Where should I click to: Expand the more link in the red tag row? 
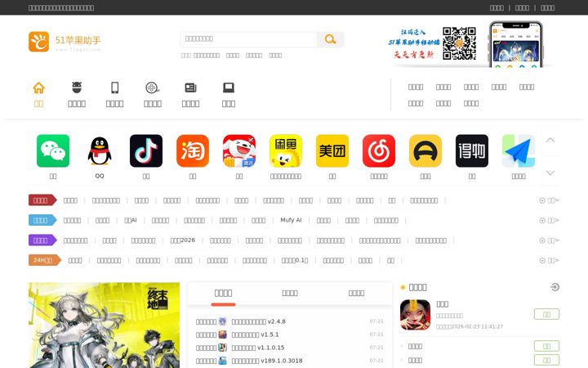[550, 200]
